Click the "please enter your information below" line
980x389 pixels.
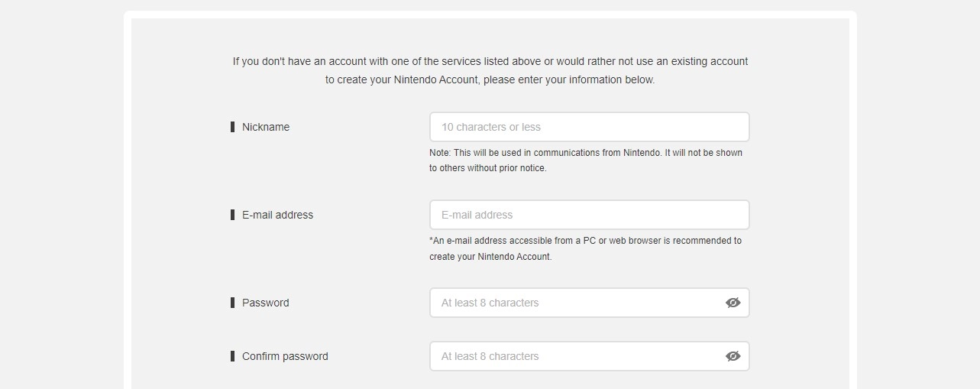pos(490,79)
